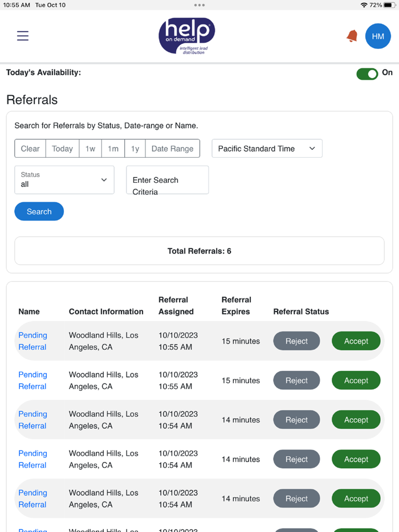
Task: Accept the first pending referral
Action: click(356, 341)
